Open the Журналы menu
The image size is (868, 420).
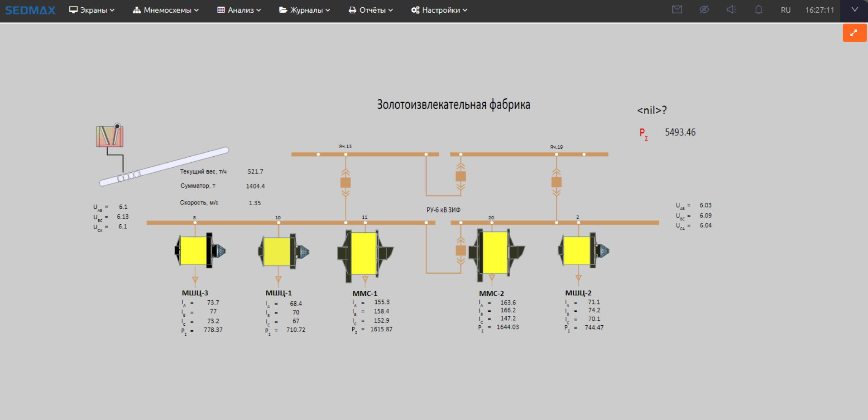[305, 10]
